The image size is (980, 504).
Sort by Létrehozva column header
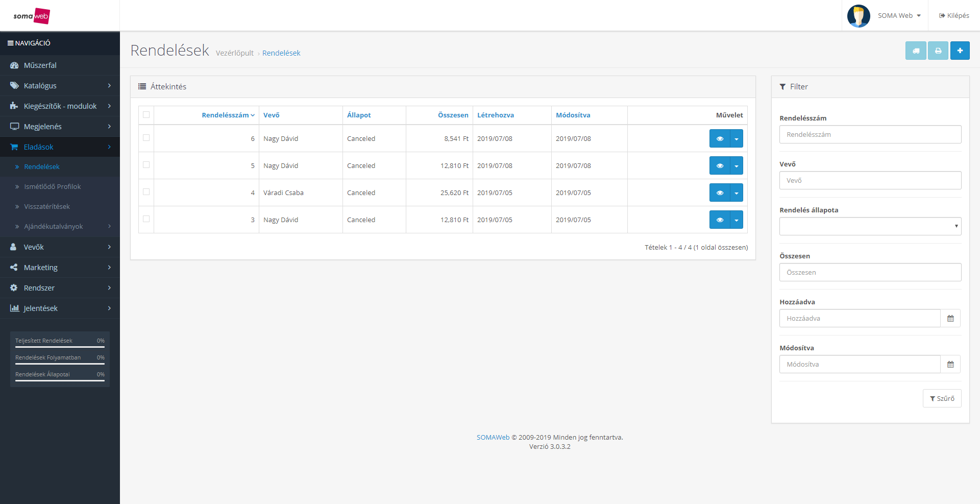coord(496,115)
